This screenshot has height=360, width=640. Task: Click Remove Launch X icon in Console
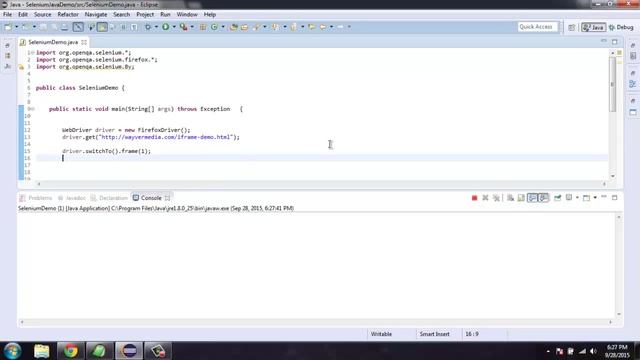point(485,198)
